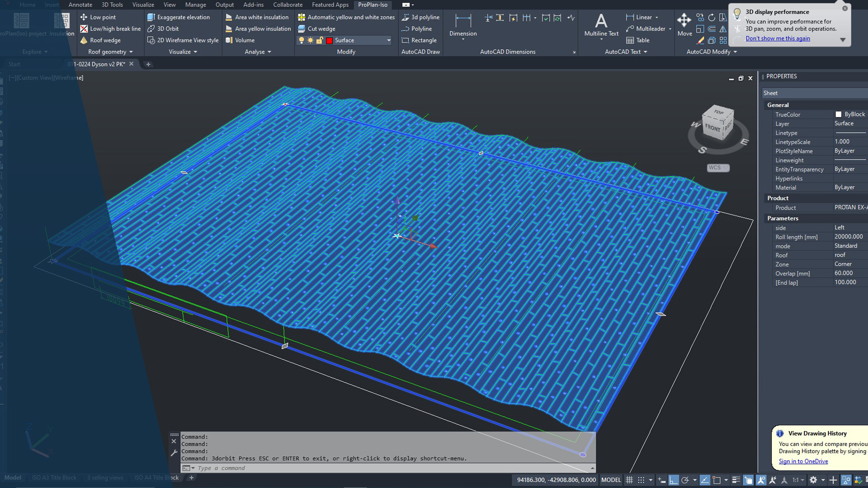Open the Surface layer dropdown
This screenshot has height=488, width=868.
click(x=388, y=40)
